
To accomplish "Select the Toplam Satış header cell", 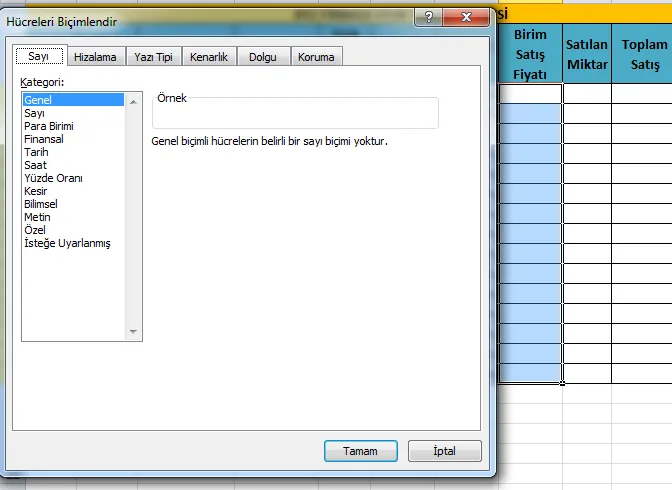I will pyautogui.click(x=642, y=54).
